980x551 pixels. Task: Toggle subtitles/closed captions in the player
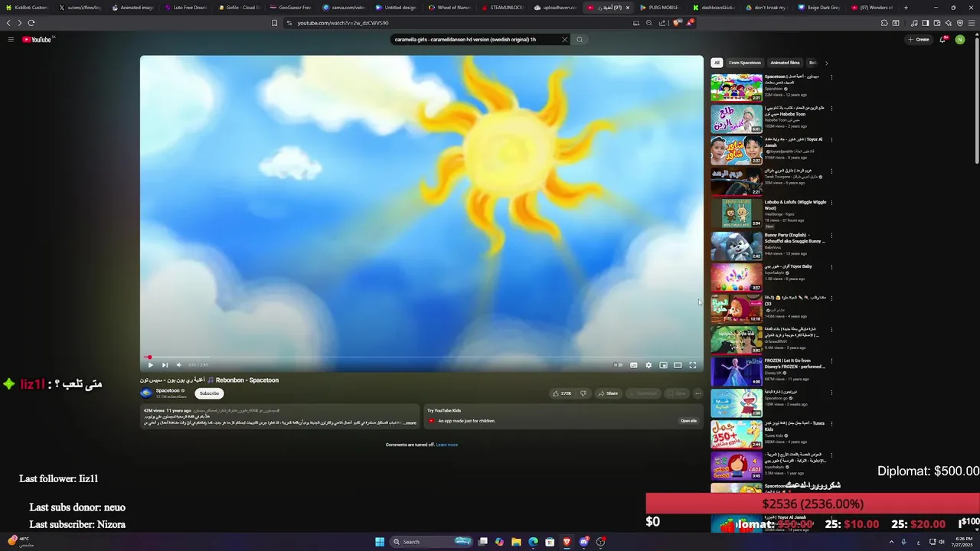point(634,365)
